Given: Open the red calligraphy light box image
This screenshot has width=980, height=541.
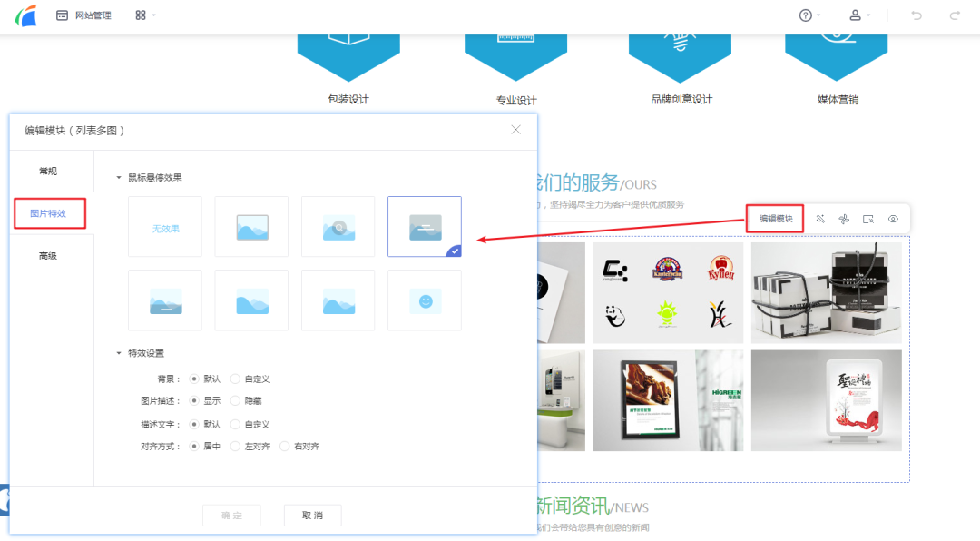Looking at the screenshot, I should pos(827,400).
